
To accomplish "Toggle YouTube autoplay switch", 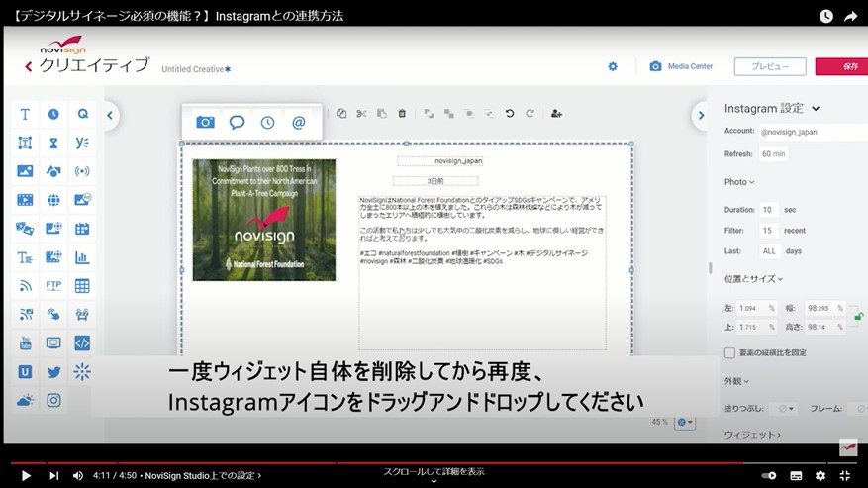I will click(769, 475).
